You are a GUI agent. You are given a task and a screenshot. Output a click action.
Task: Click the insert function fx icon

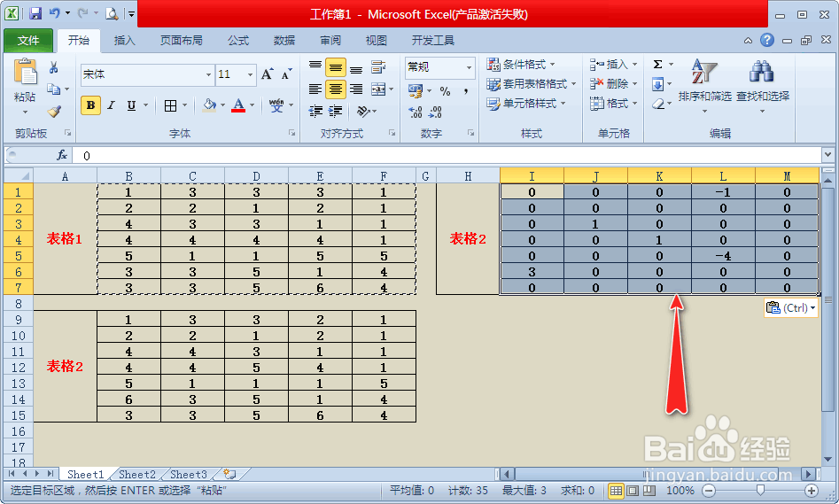(x=62, y=155)
